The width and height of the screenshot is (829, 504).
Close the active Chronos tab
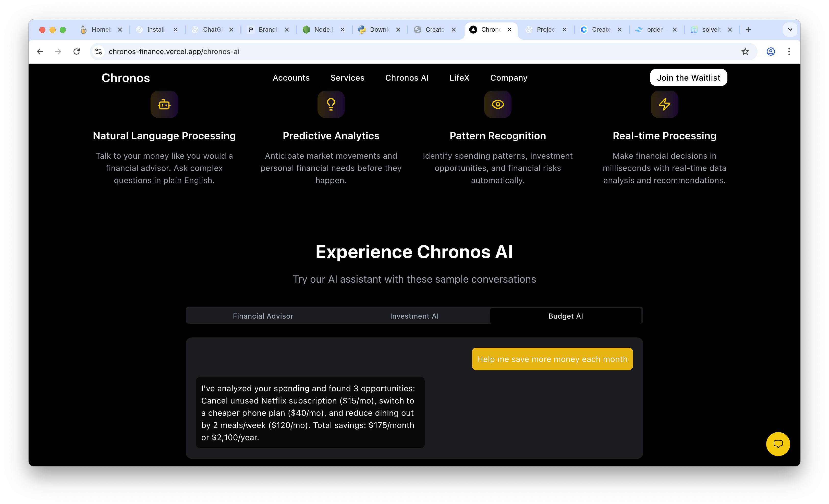510,30
